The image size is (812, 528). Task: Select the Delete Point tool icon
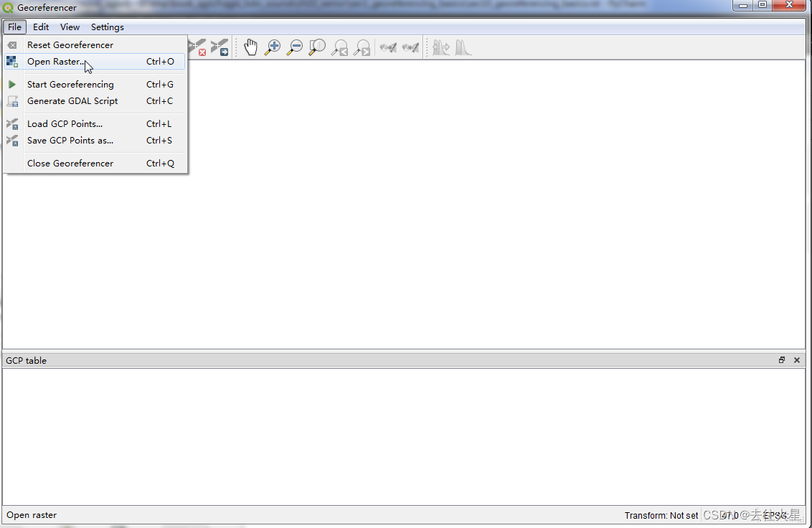pos(197,47)
